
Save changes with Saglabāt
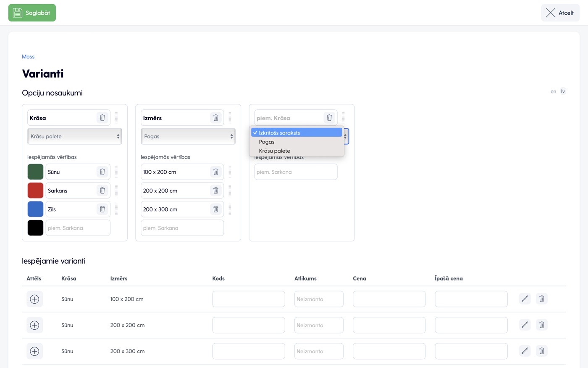click(32, 13)
